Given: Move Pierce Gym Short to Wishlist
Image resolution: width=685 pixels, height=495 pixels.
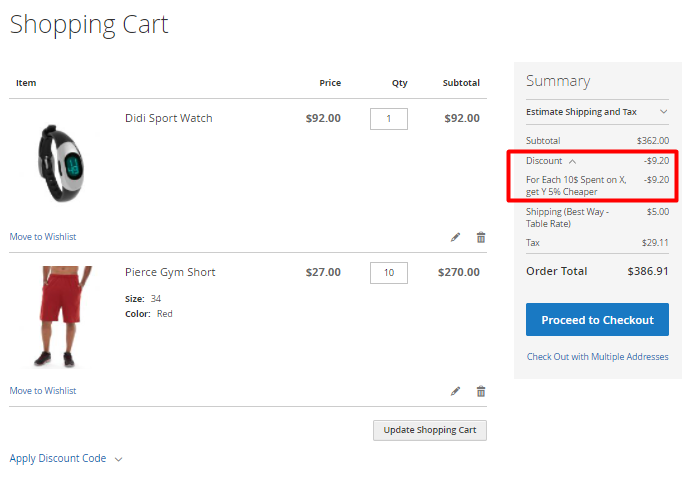Looking at the screenshot, I should [43, 391].
